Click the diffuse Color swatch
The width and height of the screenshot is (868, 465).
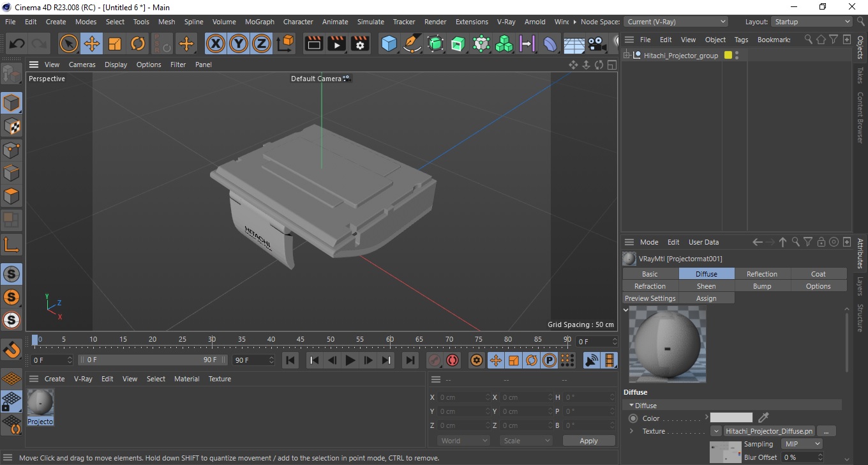[x=731, y=418]
